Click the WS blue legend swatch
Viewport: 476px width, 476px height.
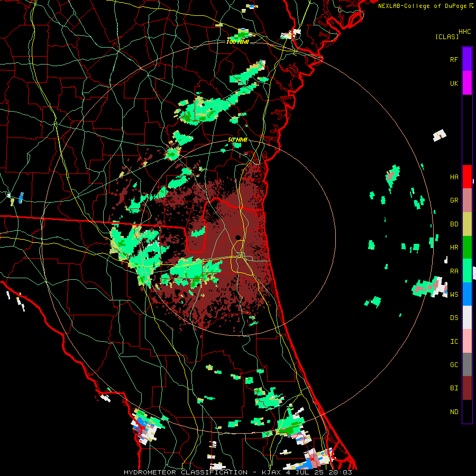[467, 294]
